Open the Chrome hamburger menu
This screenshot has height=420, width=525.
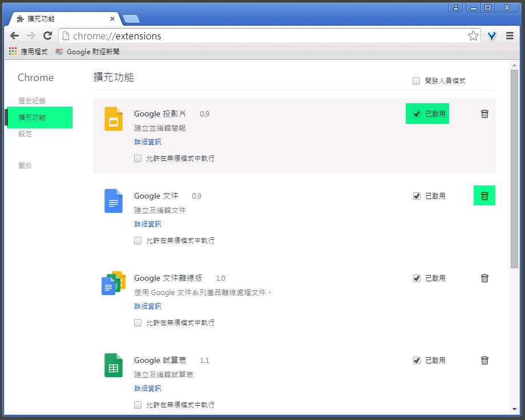point(510,35)
